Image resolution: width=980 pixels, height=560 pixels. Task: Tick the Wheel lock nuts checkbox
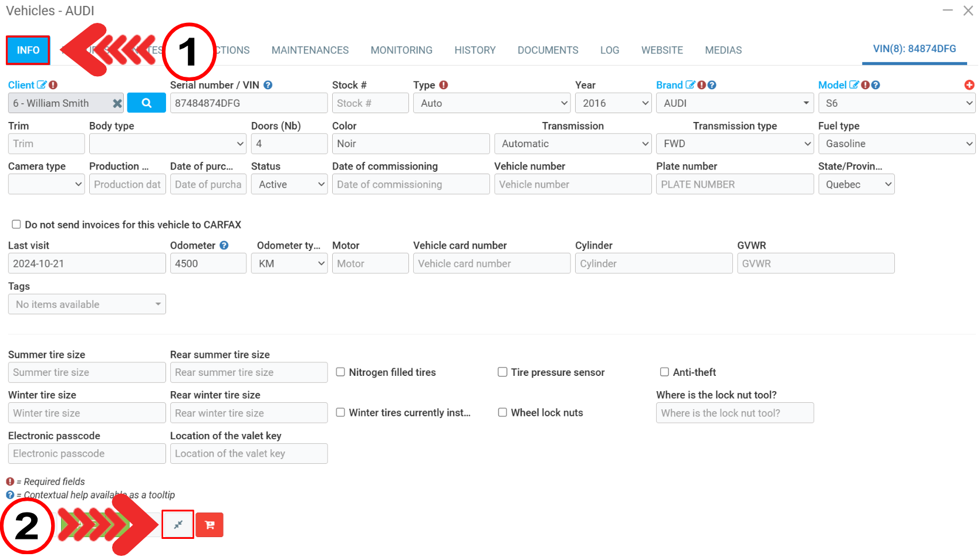pyautogui.click(x=502, y=412)
